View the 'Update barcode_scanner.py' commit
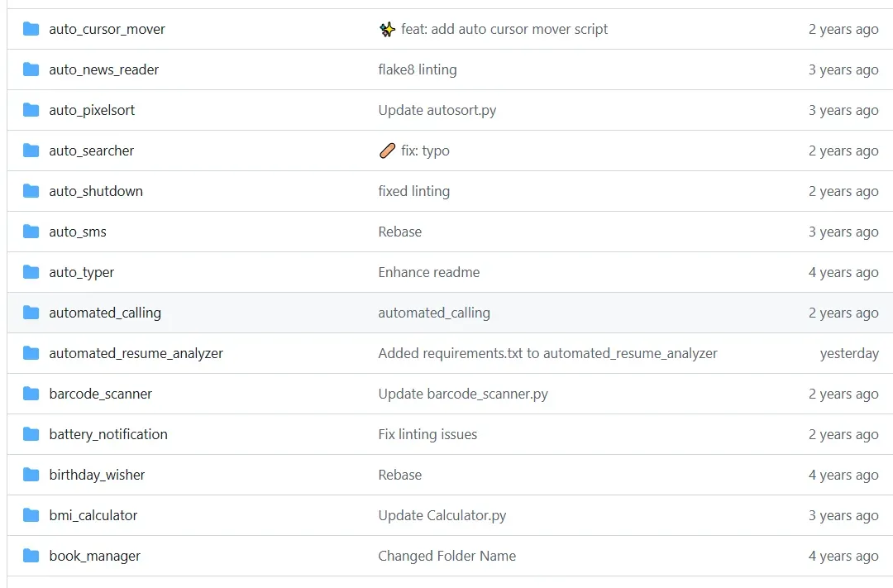The width and height of the screenshot is (893, 588). [463, 394]
